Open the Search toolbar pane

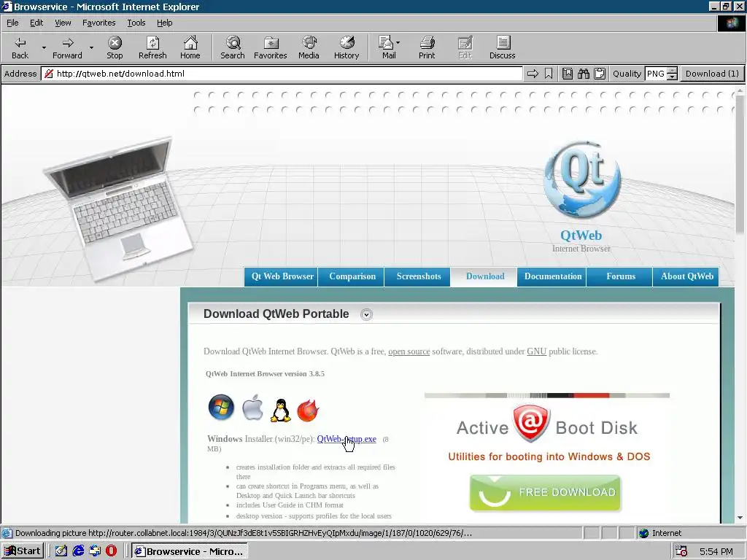click(233, 47)
